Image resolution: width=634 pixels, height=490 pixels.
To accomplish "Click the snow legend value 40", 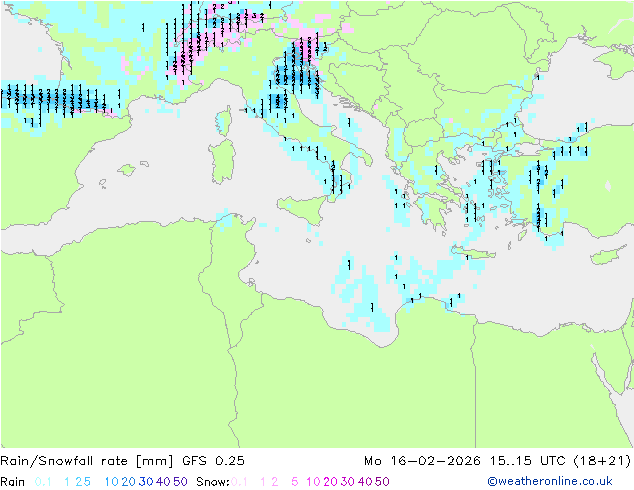I will [x=365, y=482].
